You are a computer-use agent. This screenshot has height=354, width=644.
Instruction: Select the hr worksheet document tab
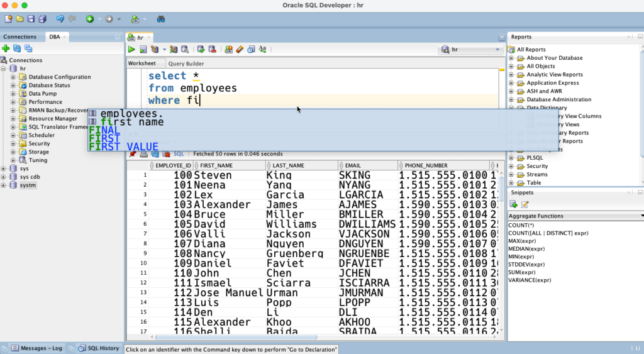(x=140, y=37)
